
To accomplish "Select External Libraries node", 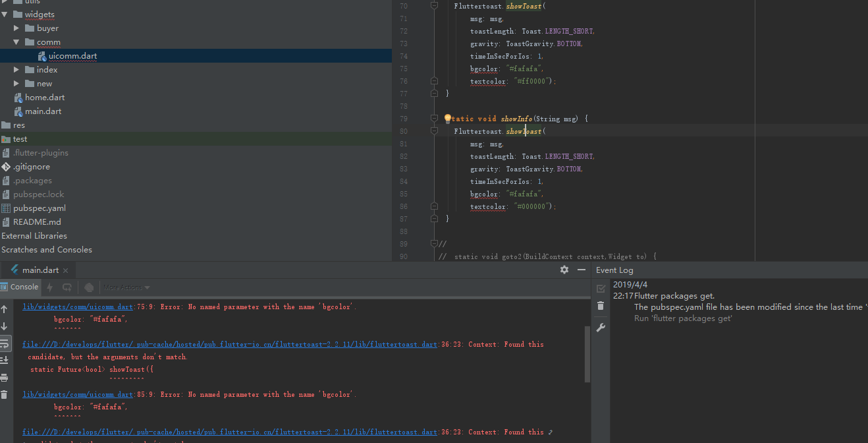I will point(34,236).
